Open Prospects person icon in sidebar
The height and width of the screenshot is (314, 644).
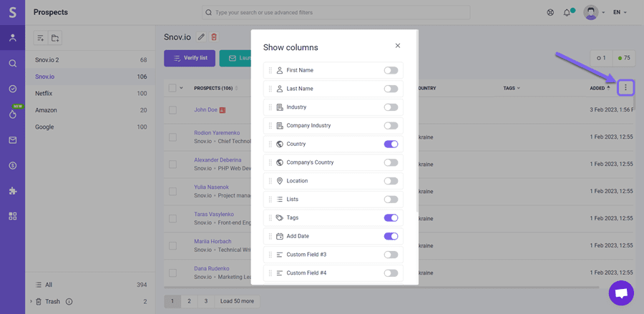coord(13,38)
